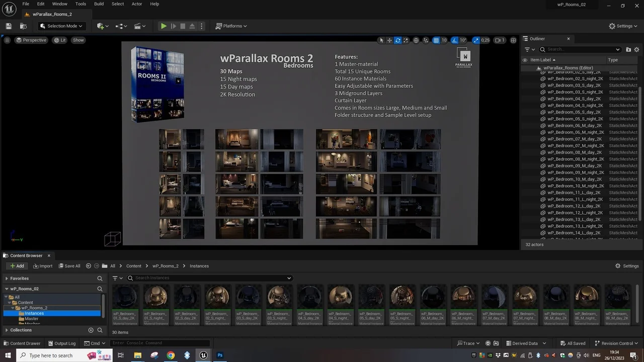The height and width of the screenshot is (362, 644).
Task: Toggle grid snapping in viewport toolbar
Action: 436,40
